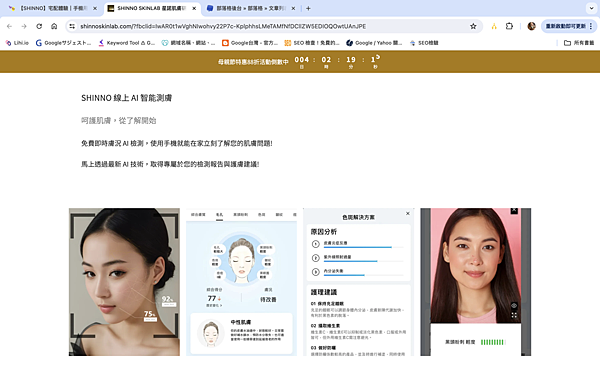Open the 所有書籤 folder
The height and width of the screenshot is (375, 600).
coord(579,43)
